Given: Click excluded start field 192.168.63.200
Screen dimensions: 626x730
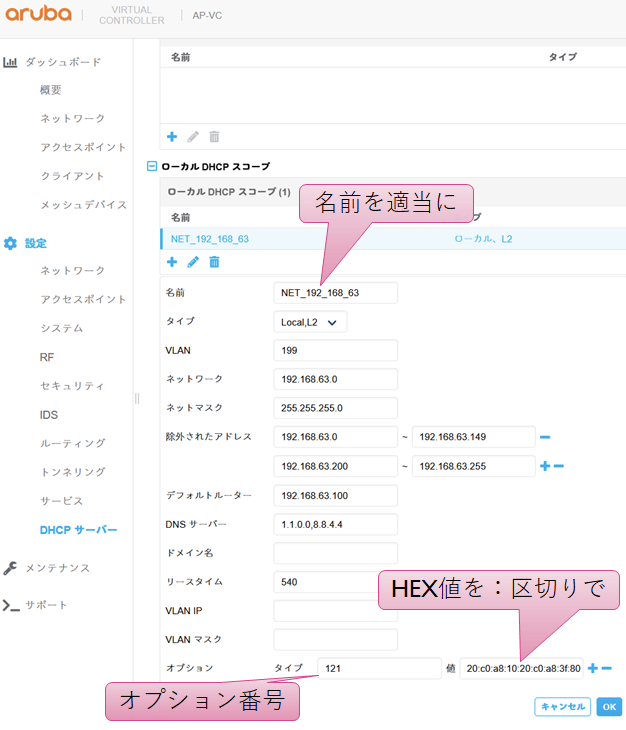Looking at the screenshot, I should pyautogui.click(x=336, y=466).
